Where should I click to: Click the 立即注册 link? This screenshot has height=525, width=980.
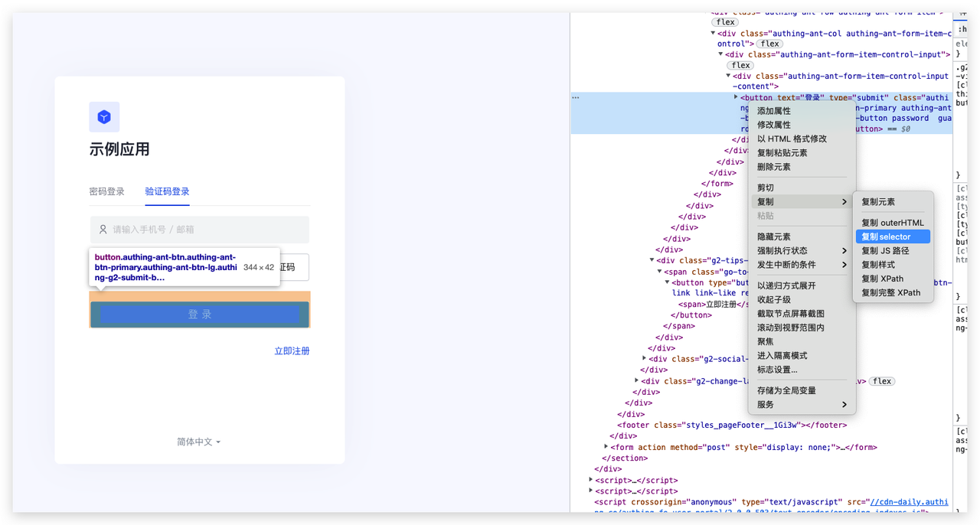point(292,351)
